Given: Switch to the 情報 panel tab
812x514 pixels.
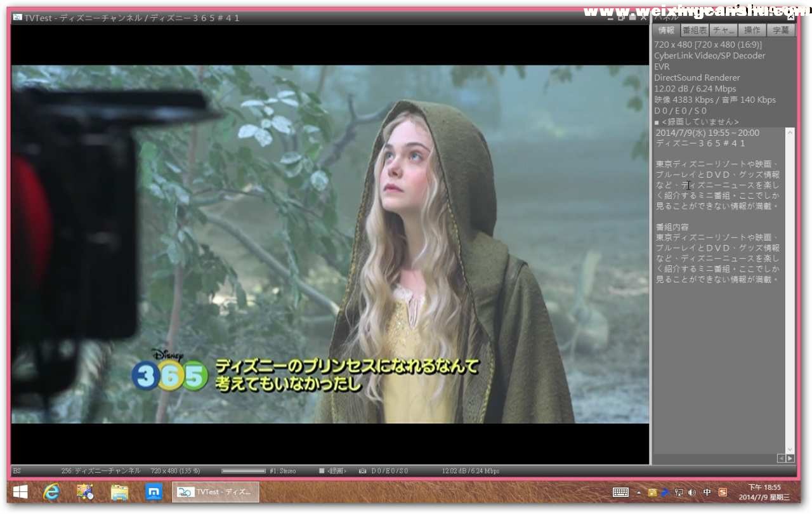Looking at the screenshot, I should [666, 30].
